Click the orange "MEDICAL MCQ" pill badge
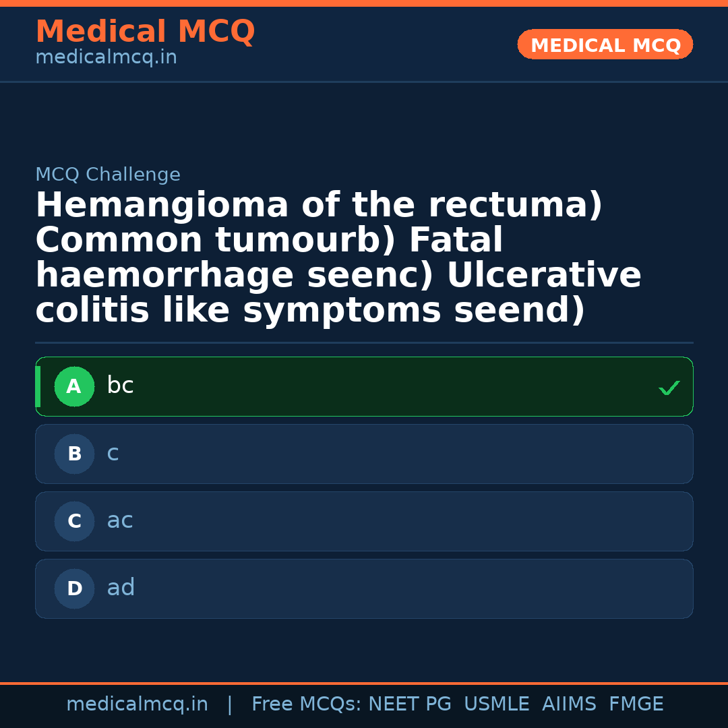This screenshot has height=728, width=728. tap(605, 45)
